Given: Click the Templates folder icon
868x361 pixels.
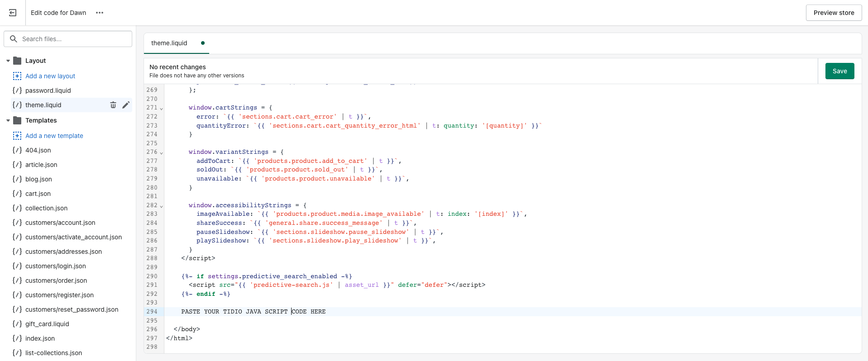Looking at the screenshot, I should point(18,120).
